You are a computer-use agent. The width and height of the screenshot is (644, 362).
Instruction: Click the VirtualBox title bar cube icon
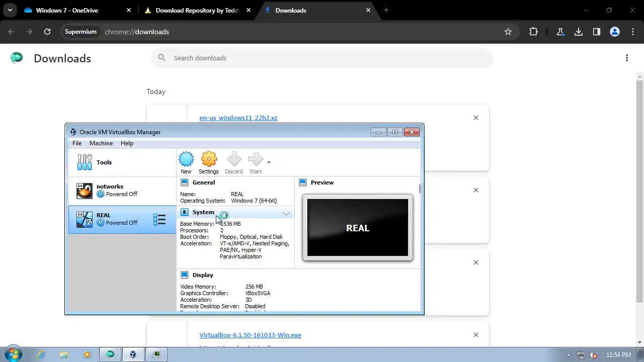[x=73, y=132]
